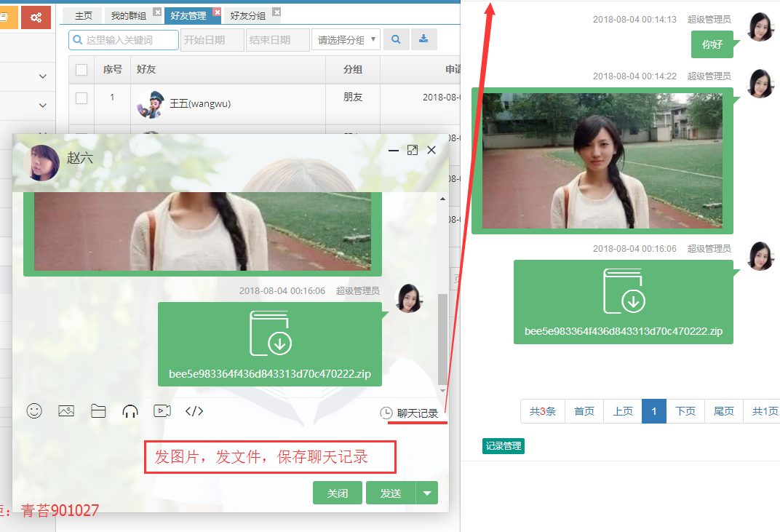Image resolution: width=780 pixels, height=532 pixels.
Task: Open the emoji picker in chat toolbar
Action: (33, 410)
